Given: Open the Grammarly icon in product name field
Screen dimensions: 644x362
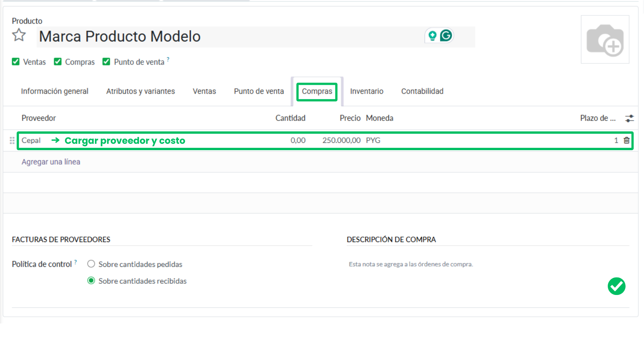Looking at the screenshot, I should (445, 35).
